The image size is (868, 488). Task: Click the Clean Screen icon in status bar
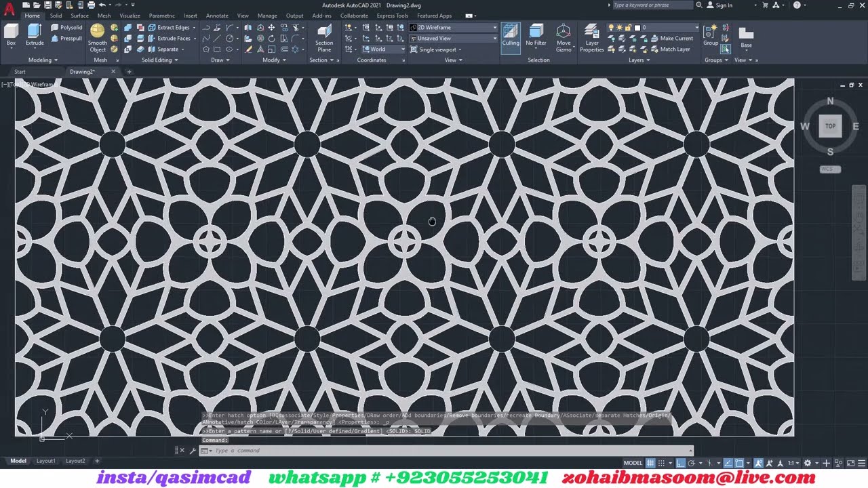[x=850, y=463]
